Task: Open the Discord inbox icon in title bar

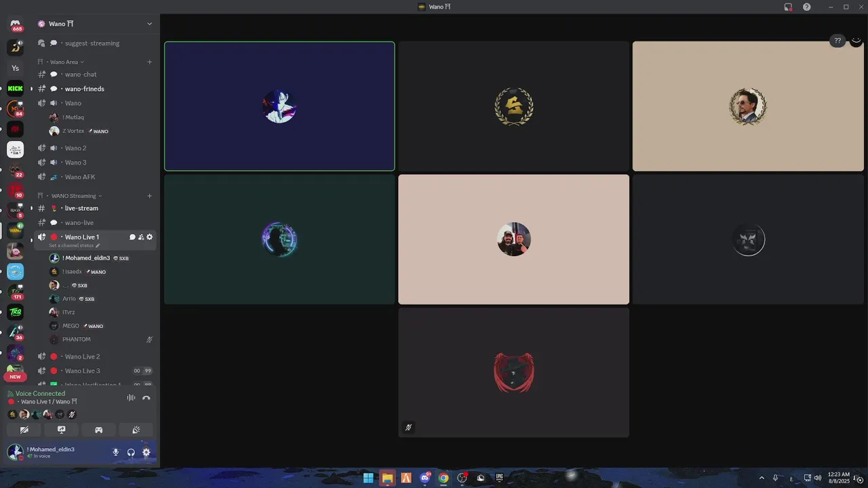Action: click(x=788, y=7)
